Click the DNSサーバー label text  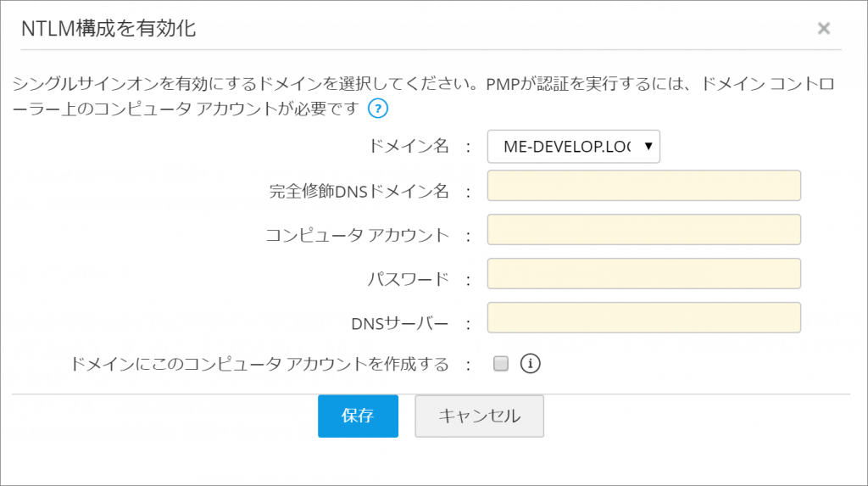click(x=398, y=323)
